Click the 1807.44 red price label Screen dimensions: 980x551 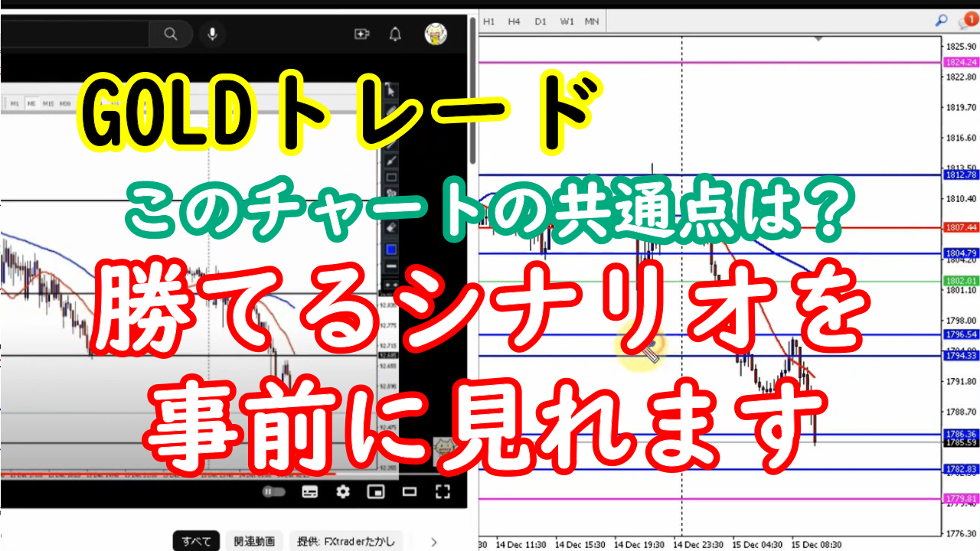click(961, 227)
